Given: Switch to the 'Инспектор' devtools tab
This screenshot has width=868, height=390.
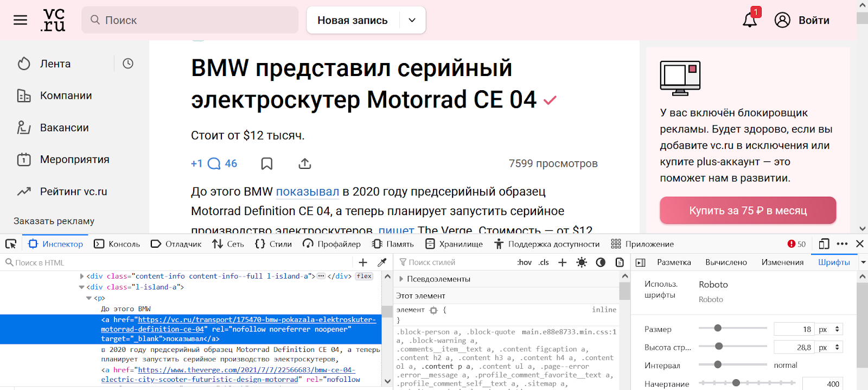Looking at the screenshot, I should click(x=56, y=244).
